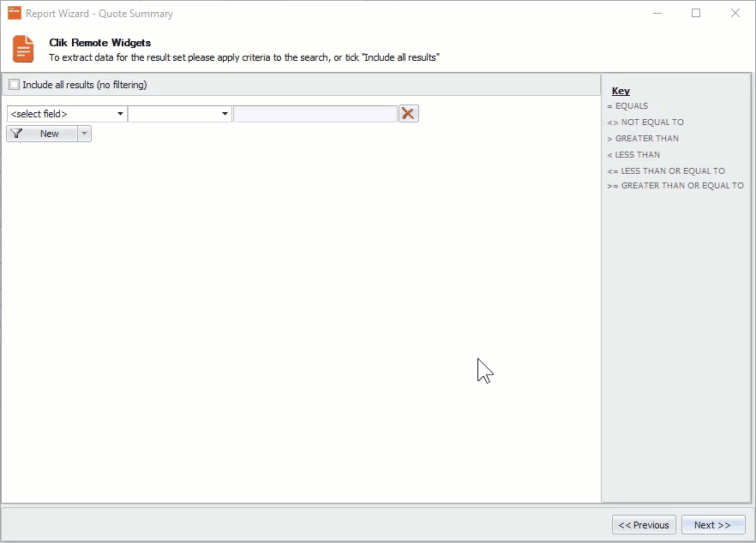
Task: Click the 'Next >>' button
Action: coord(714,524)
